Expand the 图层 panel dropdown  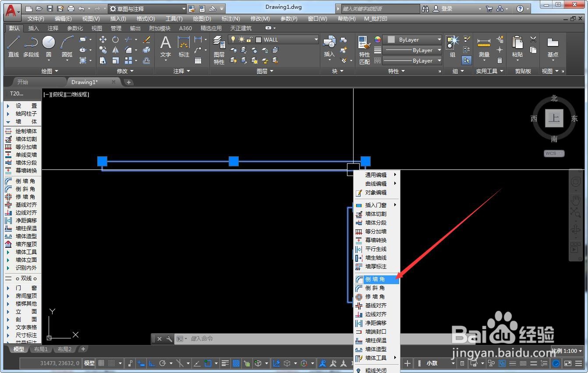coord(265,71)
